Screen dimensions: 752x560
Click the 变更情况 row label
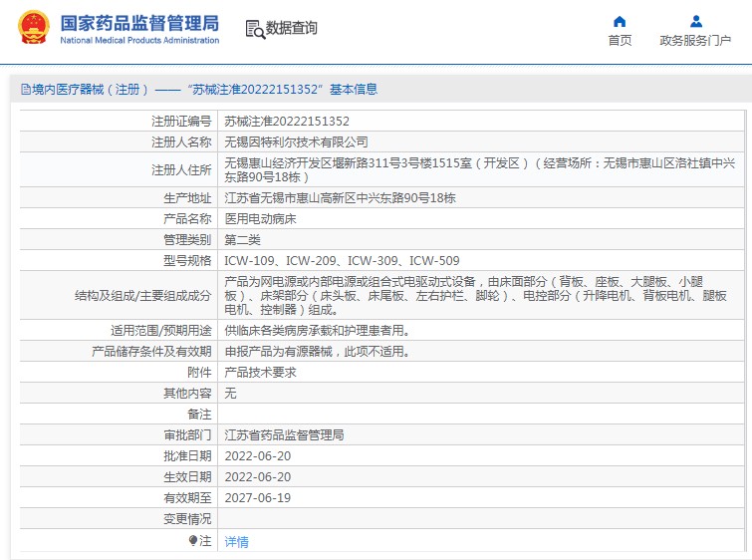tap(187, 519)
